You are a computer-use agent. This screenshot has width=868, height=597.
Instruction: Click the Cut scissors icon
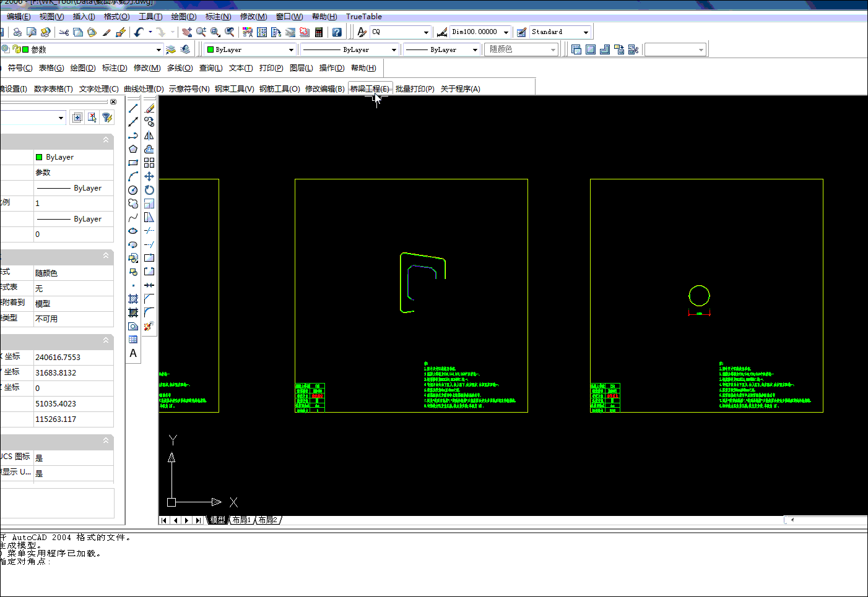click(x=64, y=32)
